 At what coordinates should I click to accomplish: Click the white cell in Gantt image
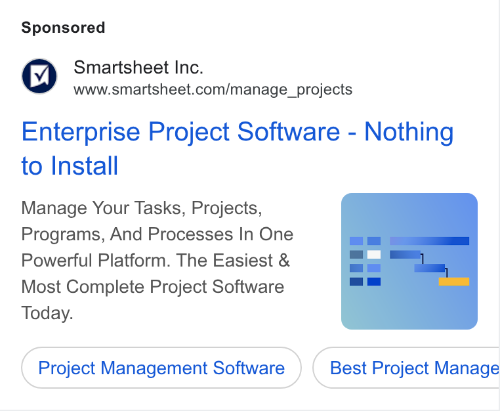[x=374, y=255]
